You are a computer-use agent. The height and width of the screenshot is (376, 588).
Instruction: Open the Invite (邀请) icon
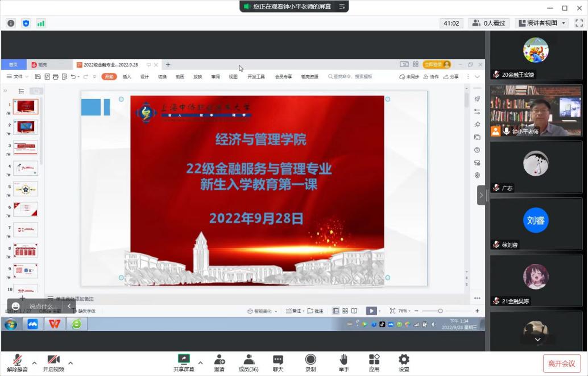pos(219,363)
